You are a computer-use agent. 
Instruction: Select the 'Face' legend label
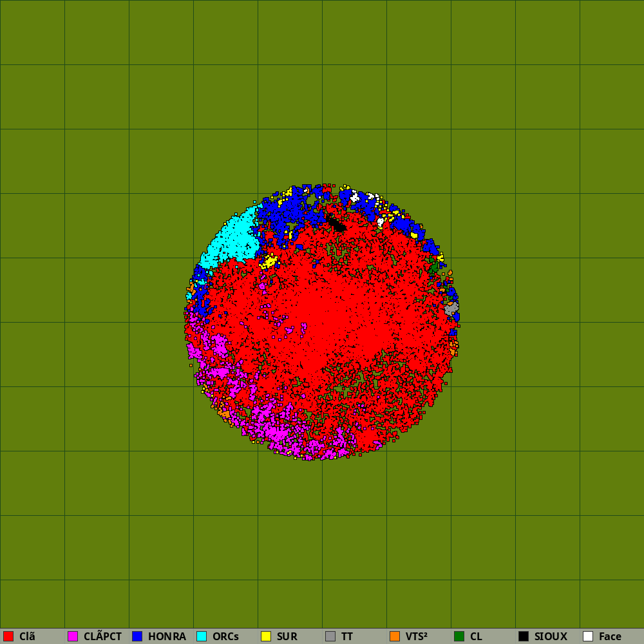pos(610,636)
